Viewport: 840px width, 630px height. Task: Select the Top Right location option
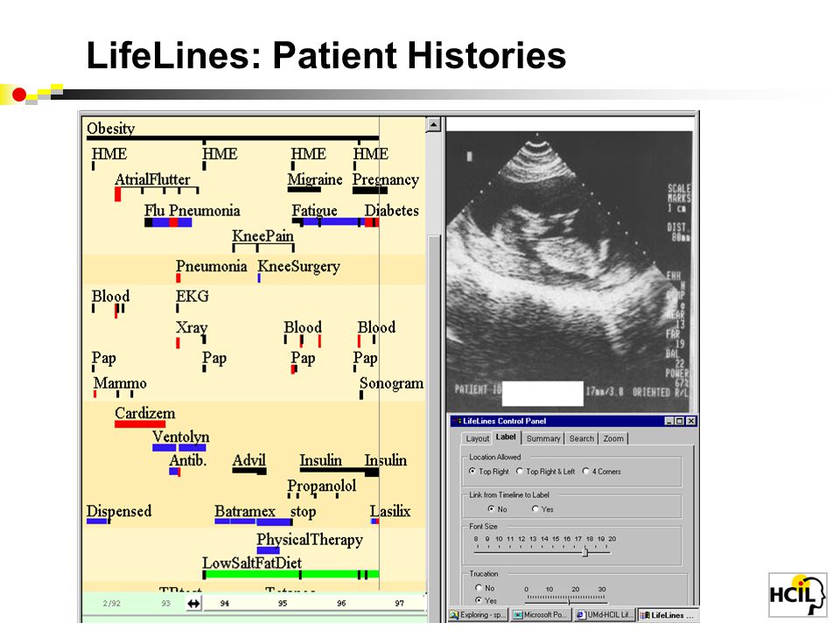[472, 472]
